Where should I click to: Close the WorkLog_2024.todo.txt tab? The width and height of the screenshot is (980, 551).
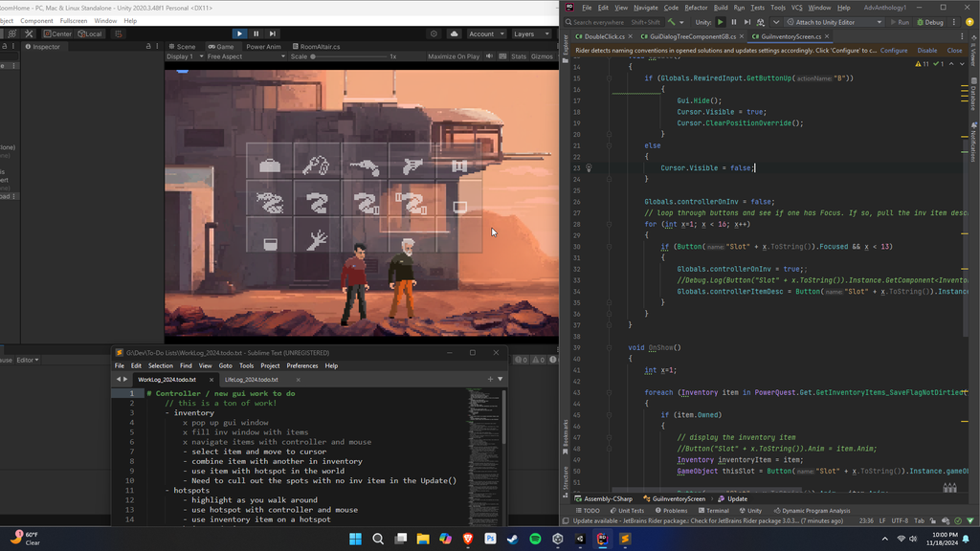point(212,379)
